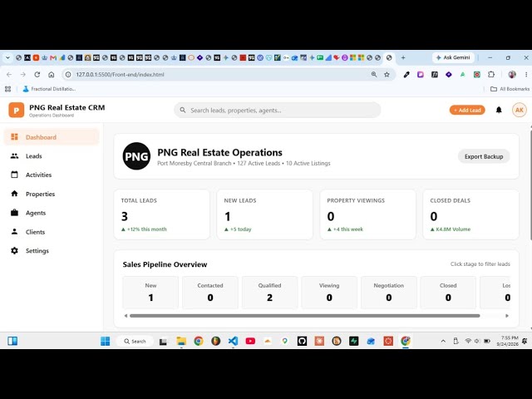Image resolution: width=532 pixels, height=399 pixels.
Task: Open the All Bookmarks folder
Action: point(510,89)
